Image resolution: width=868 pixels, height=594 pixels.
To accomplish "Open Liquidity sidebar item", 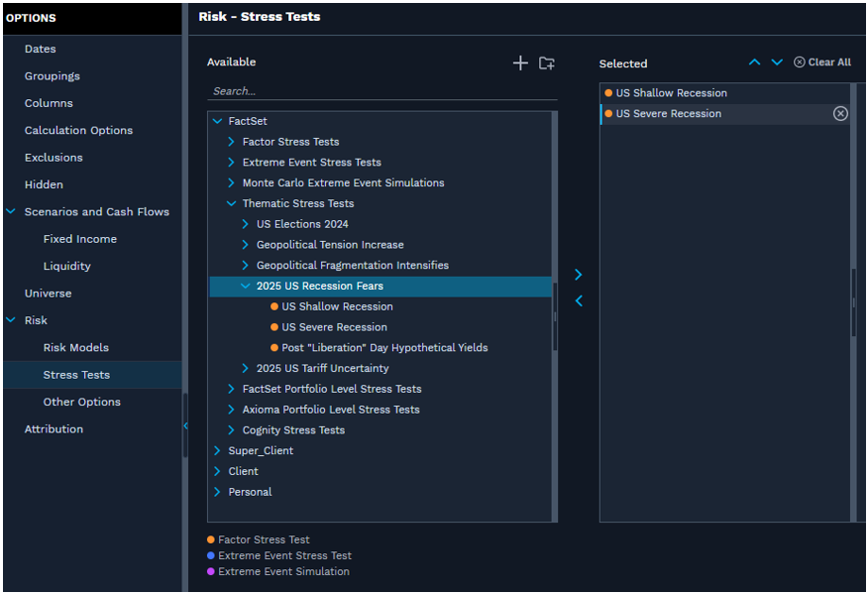I will (66, 266).
